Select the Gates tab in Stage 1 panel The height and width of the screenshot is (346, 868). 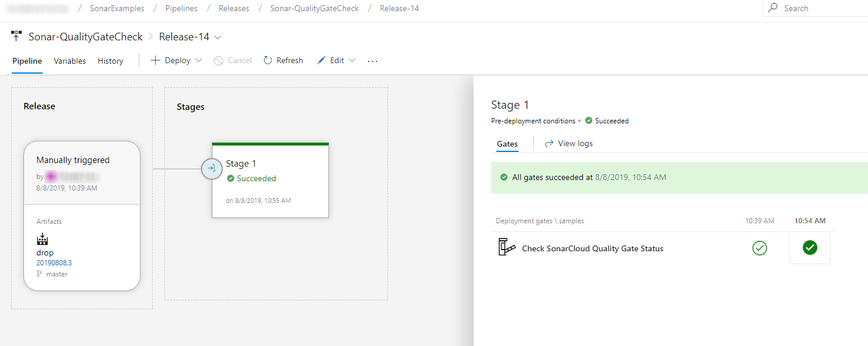(x=507, y=144)
